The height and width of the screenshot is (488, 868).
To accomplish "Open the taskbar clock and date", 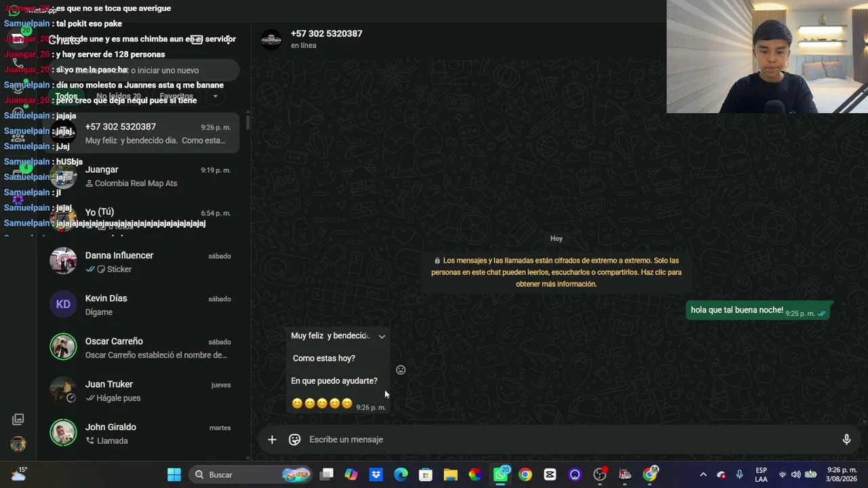I will pos(842,474).
